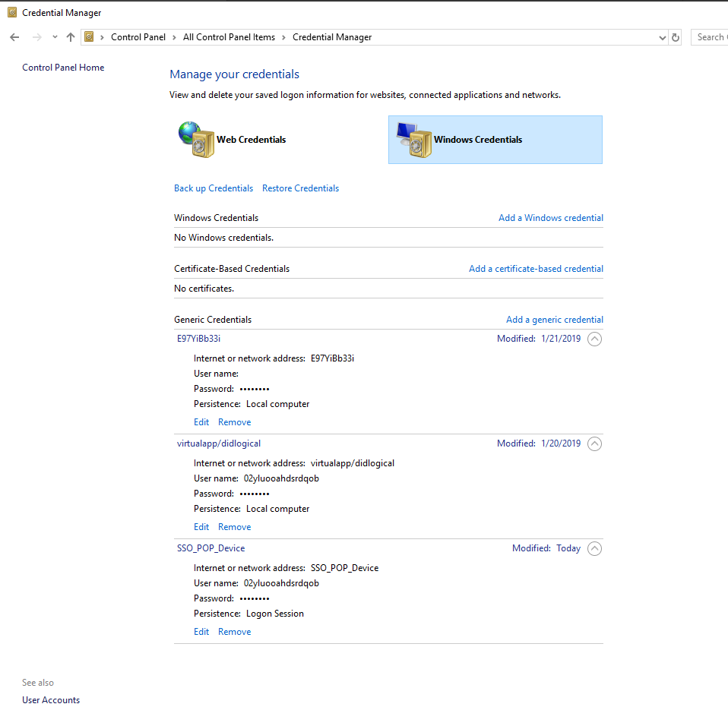Click the No Windows credentials. text

click(x=223, y=238)
